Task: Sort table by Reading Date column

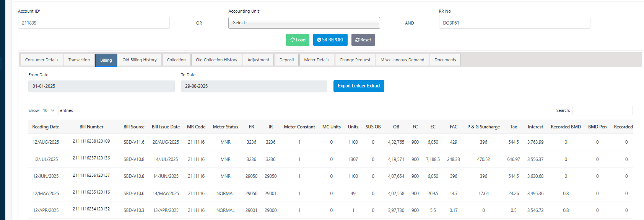Action: click(x=46, y=127)
